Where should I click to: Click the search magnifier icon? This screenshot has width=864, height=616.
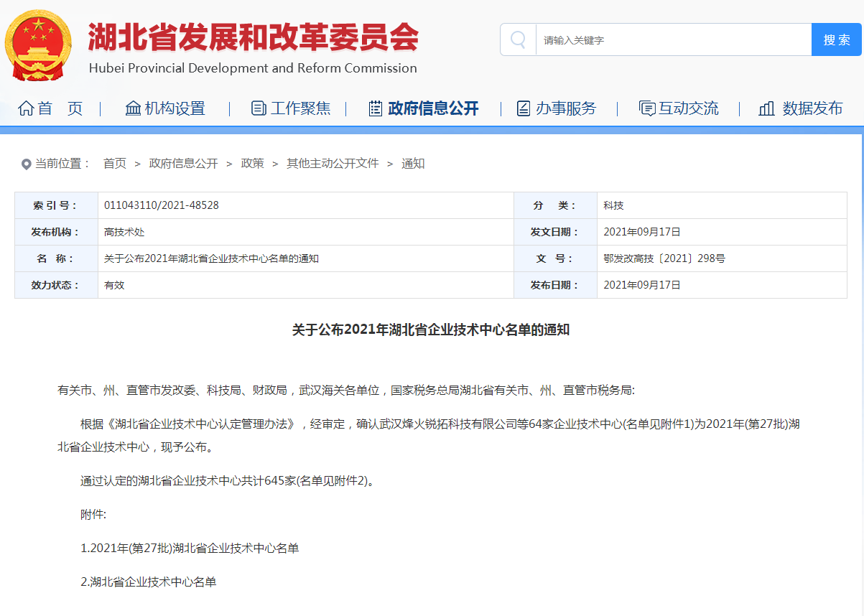[518, 39]
